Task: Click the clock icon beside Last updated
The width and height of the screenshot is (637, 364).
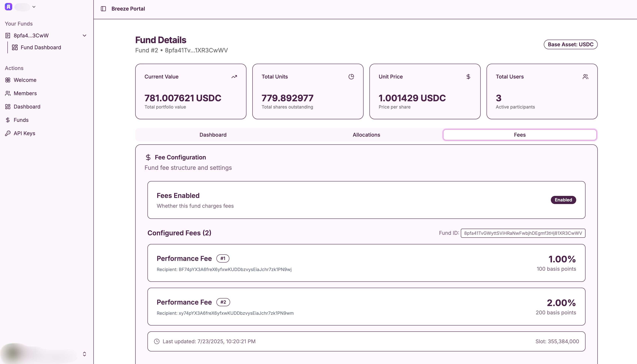Action: click(157, 341)
